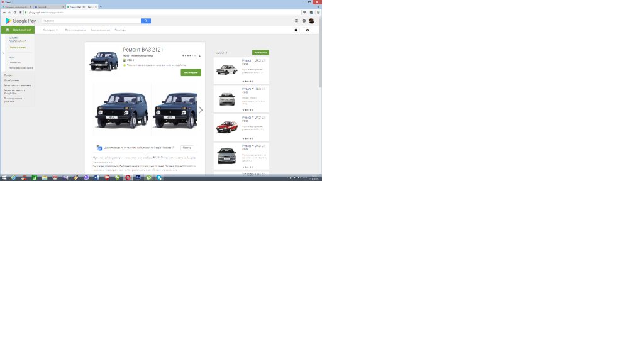Open the second Niva screenshot thumbnail
The image size is (644, 362).
pyautogui.click(x=175, y=109)
